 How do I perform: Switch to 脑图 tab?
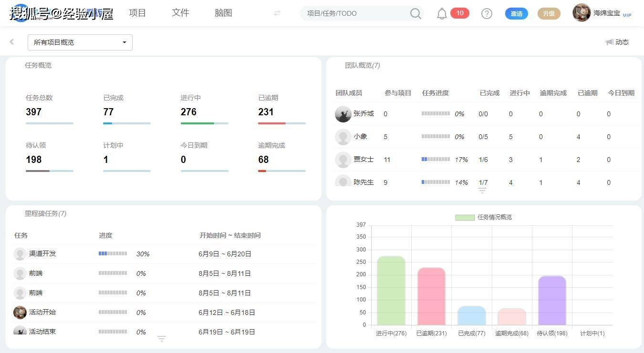pos(223,13)
